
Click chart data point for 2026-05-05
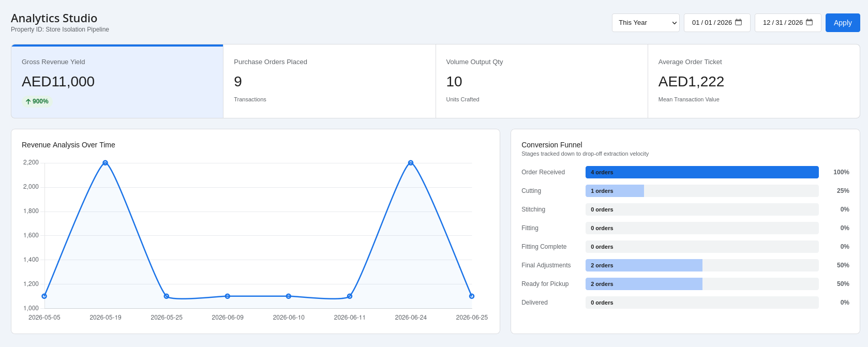point(44,296)
